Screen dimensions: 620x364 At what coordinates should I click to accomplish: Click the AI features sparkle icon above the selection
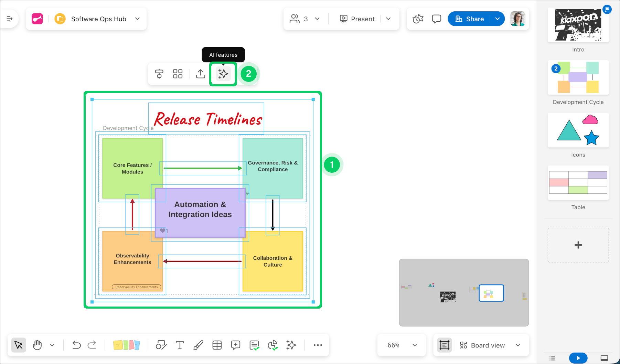(x=223, y=74)
